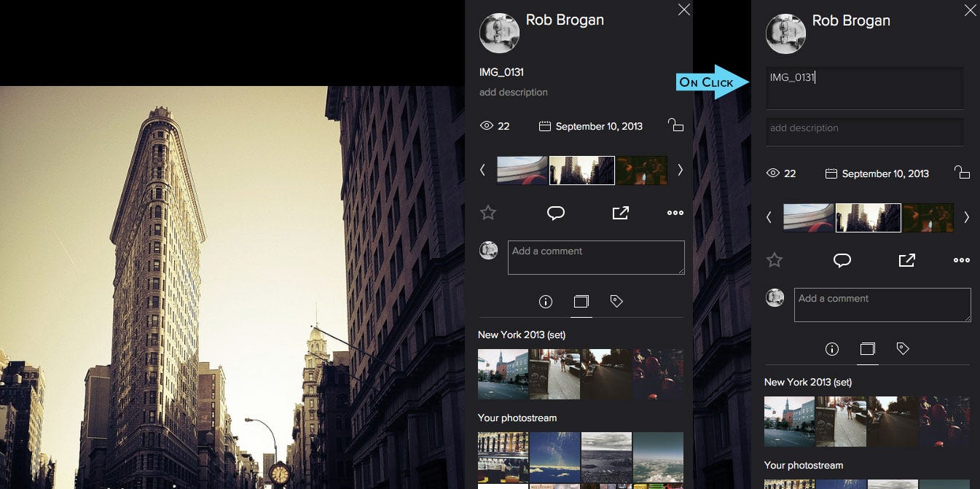Open Rob Brogan's avatar in left panel

[499, 33]
